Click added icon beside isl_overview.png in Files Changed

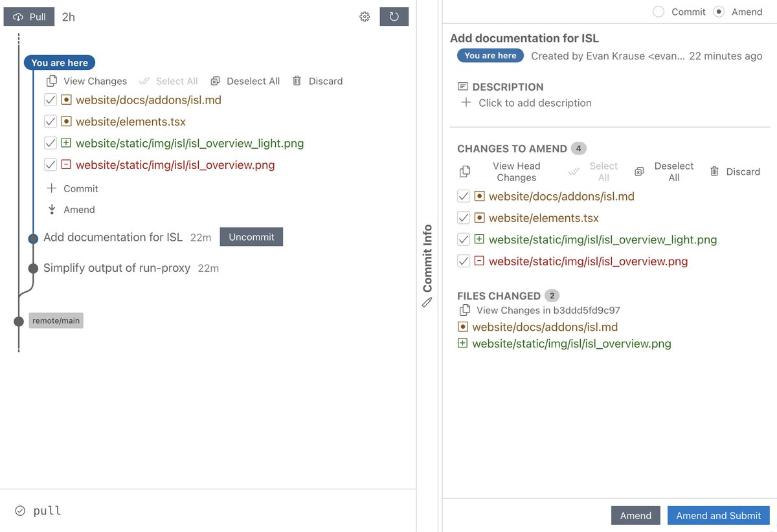coord(462,344)
